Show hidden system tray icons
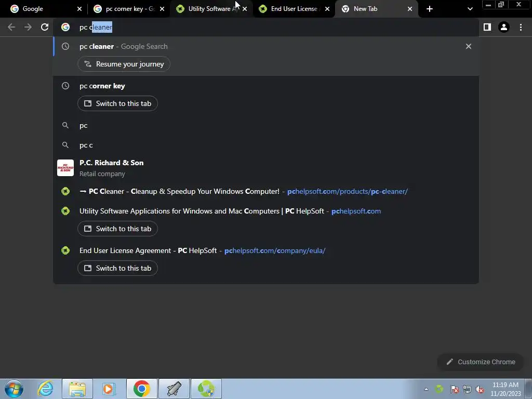Screen dimensions: 532x399 click(x=426, y=389)
